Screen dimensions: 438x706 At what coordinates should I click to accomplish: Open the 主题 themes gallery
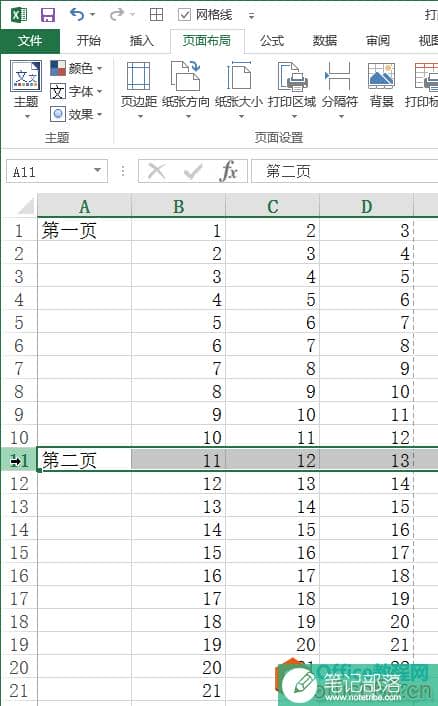pos(26,90)
